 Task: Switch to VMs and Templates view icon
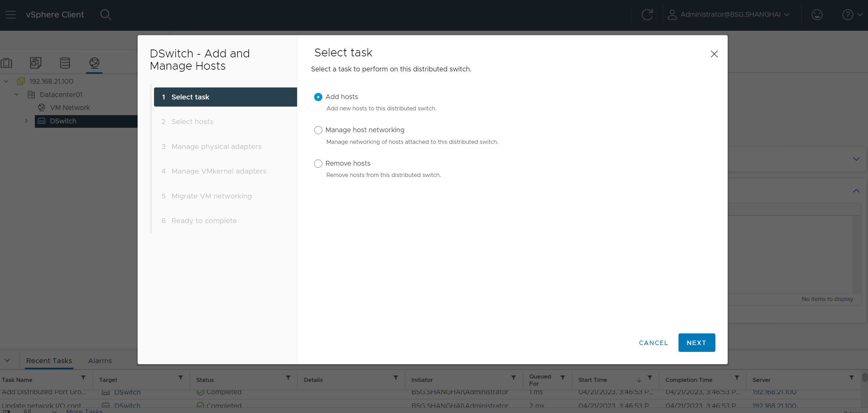coord(36,63)
